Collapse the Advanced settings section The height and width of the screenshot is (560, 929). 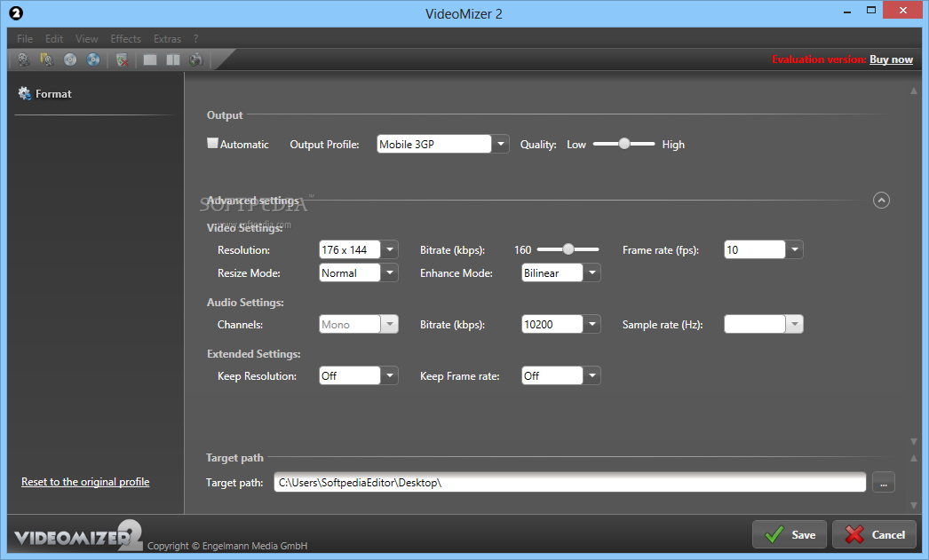click(x=881, y=201)
